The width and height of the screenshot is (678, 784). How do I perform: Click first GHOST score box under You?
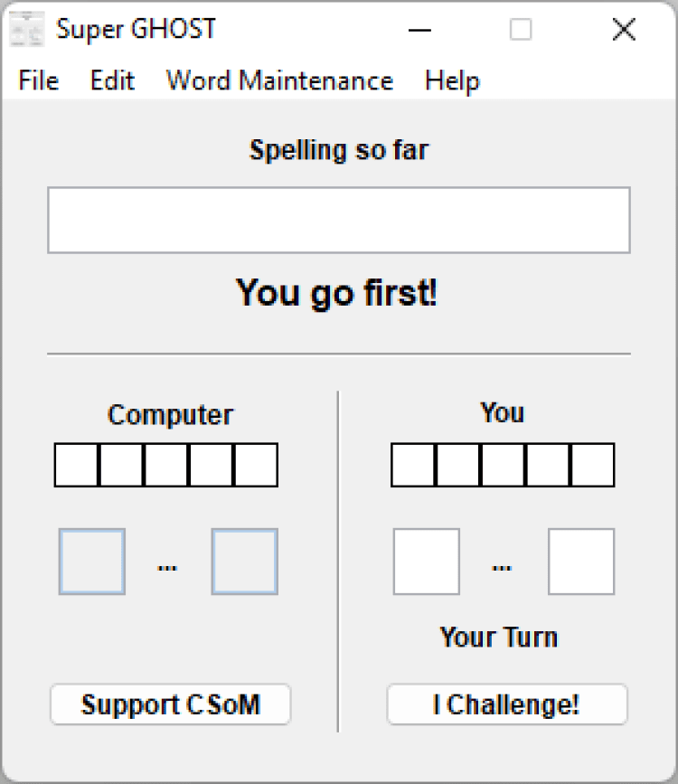coord(413,465)
